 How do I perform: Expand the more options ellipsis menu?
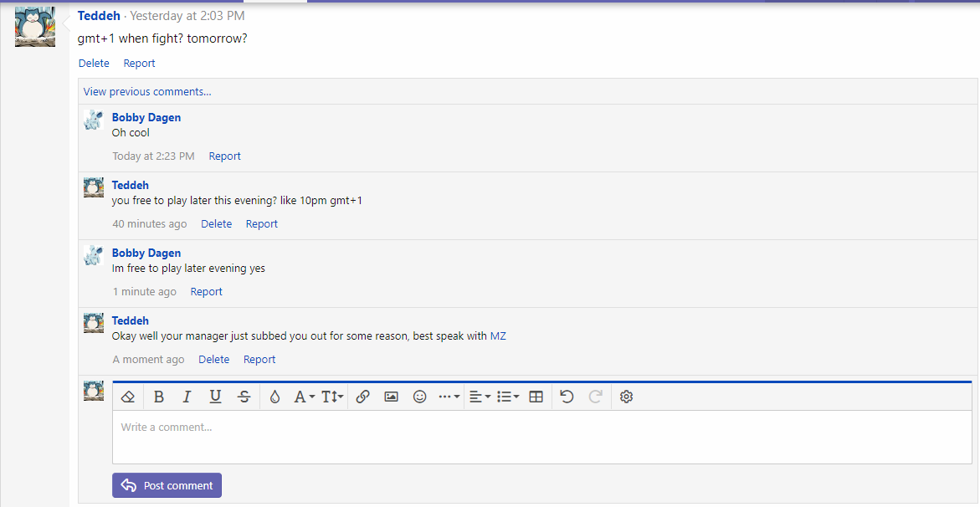tap(449, 397)
